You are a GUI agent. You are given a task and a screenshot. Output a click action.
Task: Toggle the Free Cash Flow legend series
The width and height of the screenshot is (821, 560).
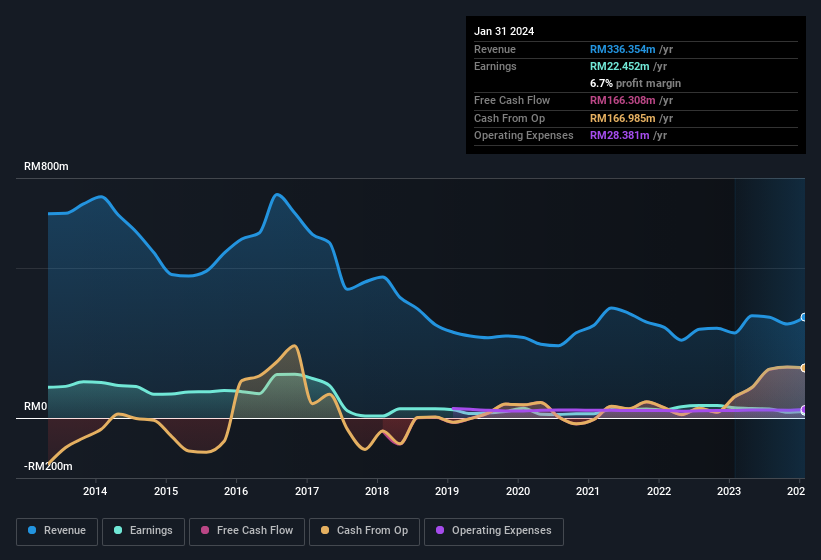pos(244,530)
